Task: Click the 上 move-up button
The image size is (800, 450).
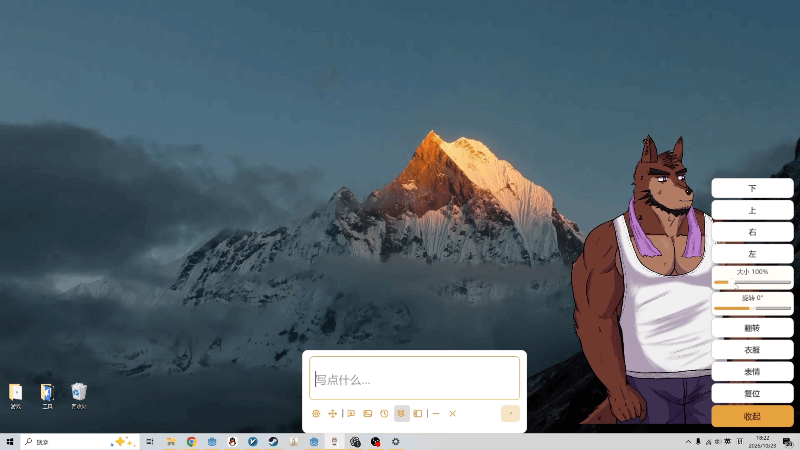Action: tap(752, 210)
